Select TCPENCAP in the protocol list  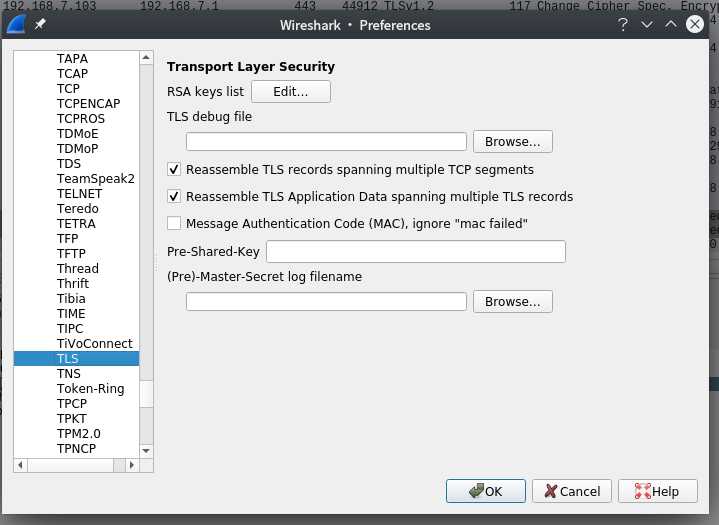coord(88,104)
